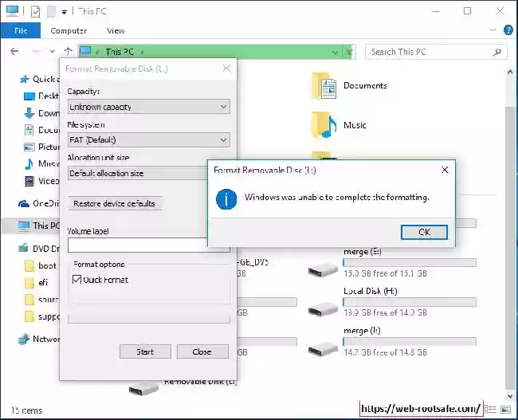Click the This PC title bar icon
The height and width of the screenshot is (420, 518).
[x=12, y=11]
